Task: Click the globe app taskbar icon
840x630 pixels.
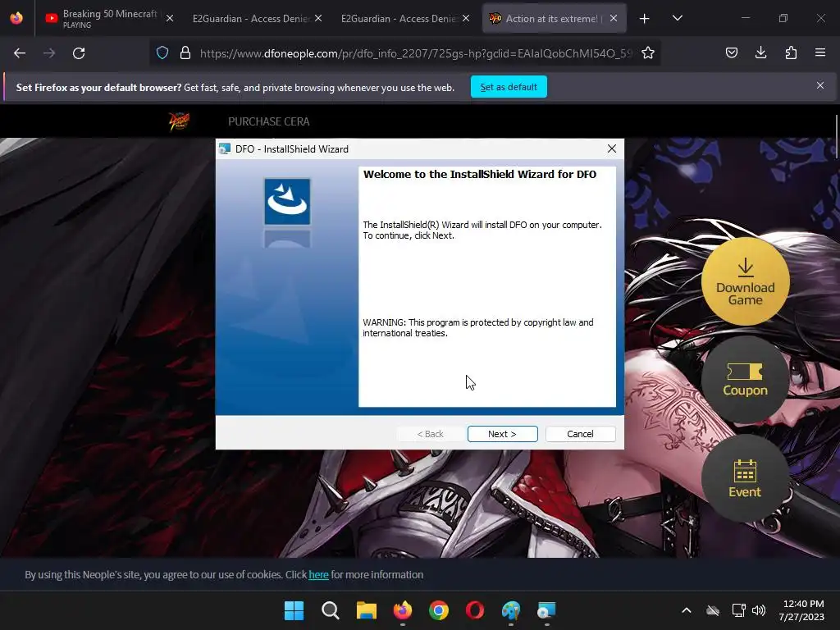Action: coord(511,610)
